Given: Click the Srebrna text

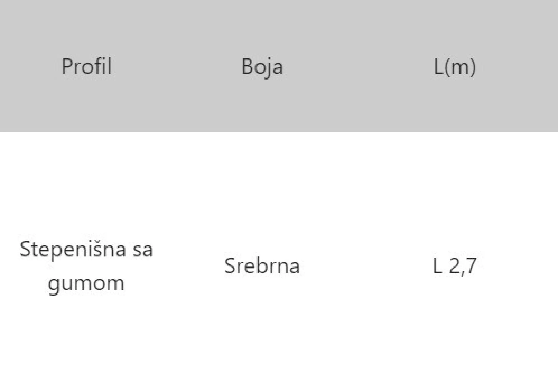Looking at the screenshot, I should click(262, 266).
